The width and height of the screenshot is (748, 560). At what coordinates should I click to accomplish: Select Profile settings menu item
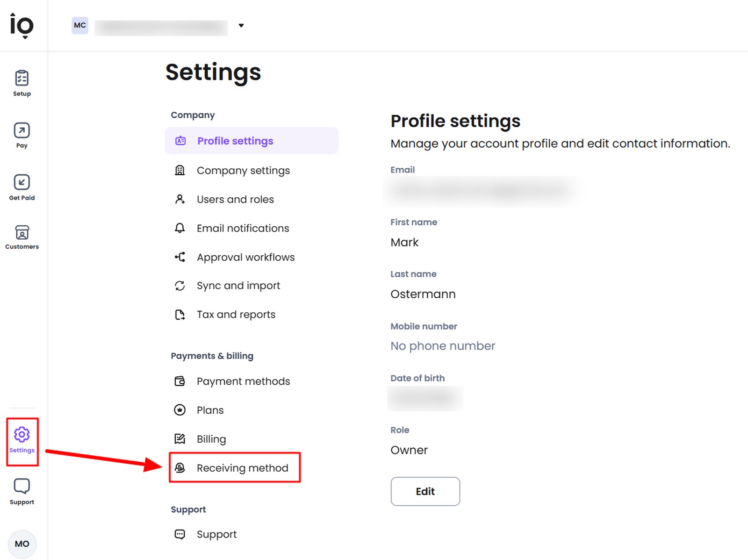235,141
